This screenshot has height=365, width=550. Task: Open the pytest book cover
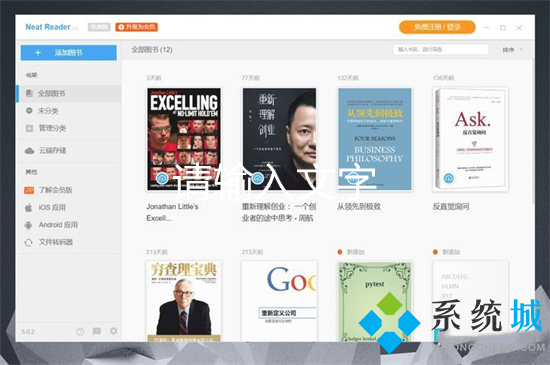point(375,301)
